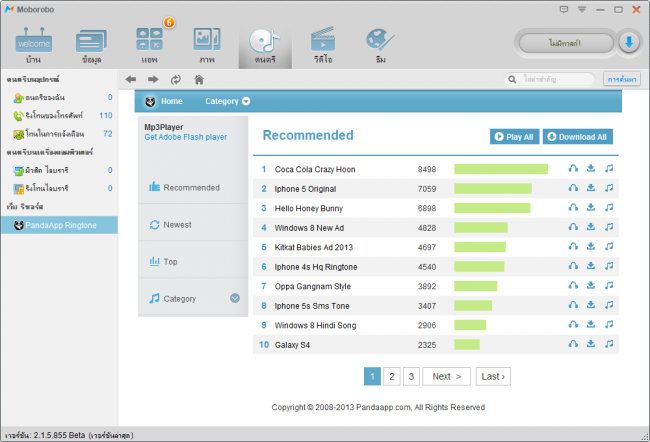Viewport: 650px width, 442px height.
Task: Click music note icon for Windows 8 New Ad
Action: [609, 226]
